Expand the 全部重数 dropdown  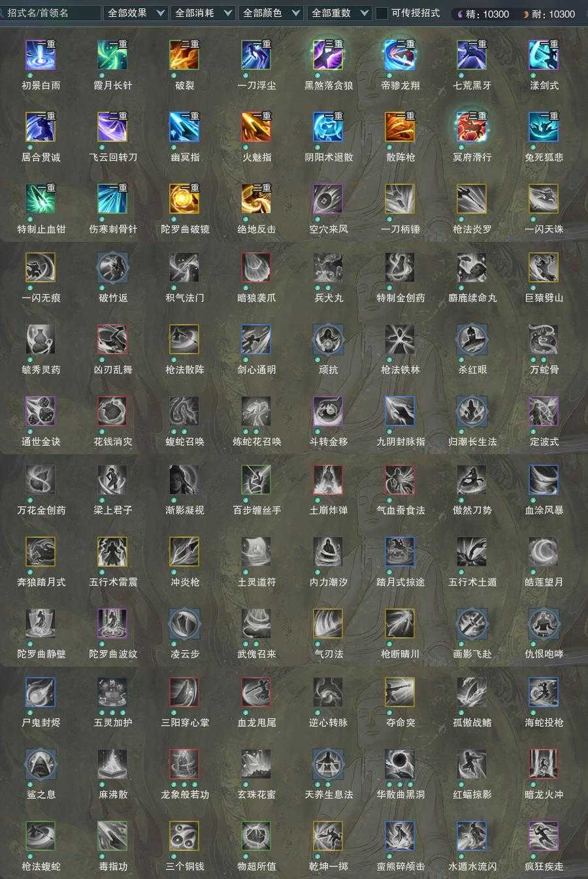tap(339, 13)
